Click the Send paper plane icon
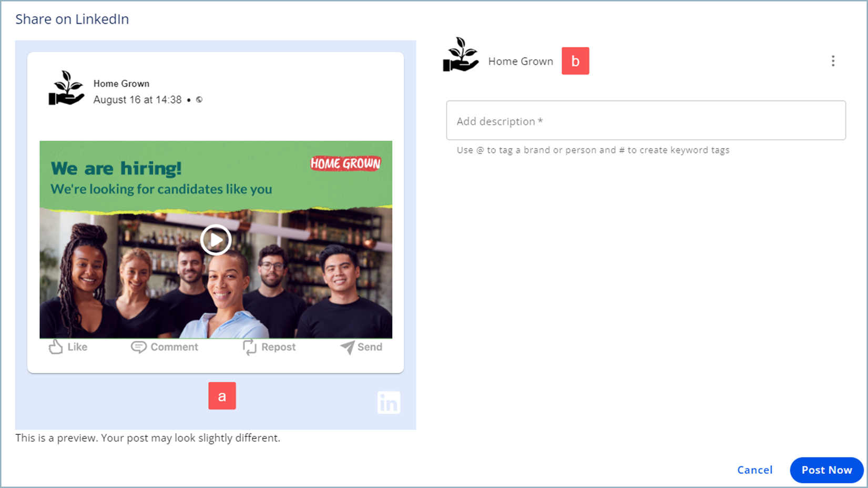Image resolution: width=868 pixels, height=488 pixels. 348,347
